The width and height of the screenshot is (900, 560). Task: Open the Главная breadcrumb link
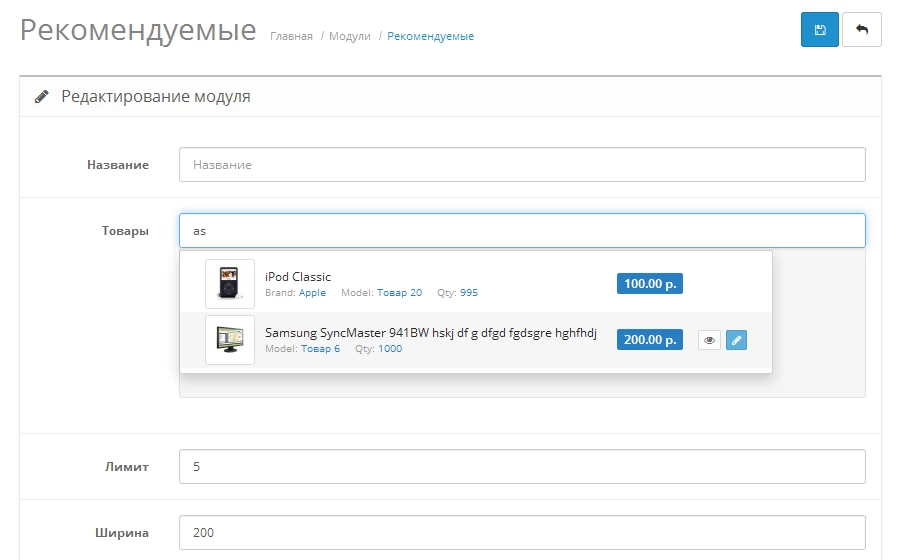tap(291, 36)
